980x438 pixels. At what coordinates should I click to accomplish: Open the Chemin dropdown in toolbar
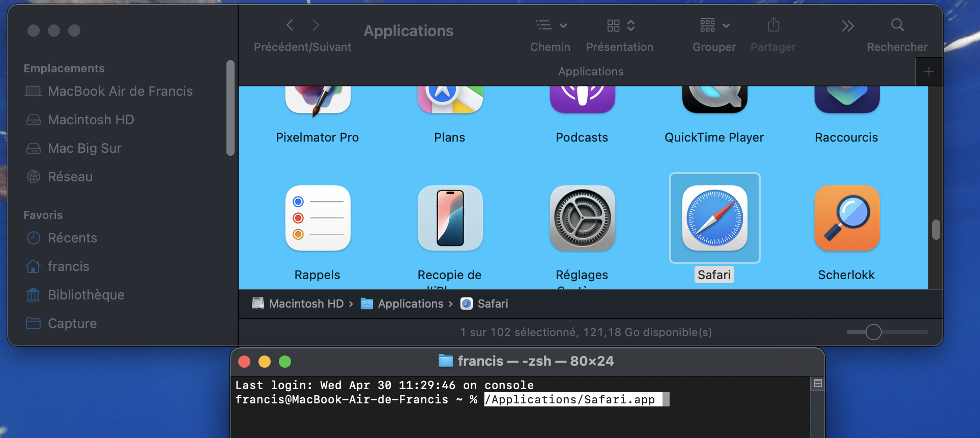coord(551,25)
